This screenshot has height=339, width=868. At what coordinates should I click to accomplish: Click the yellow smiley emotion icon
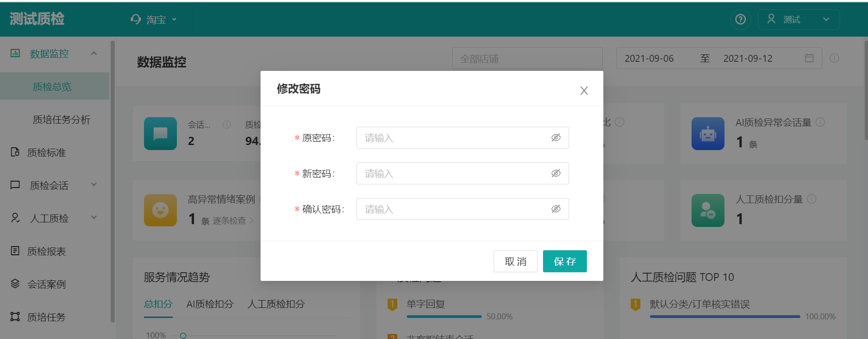click(160, 210)
